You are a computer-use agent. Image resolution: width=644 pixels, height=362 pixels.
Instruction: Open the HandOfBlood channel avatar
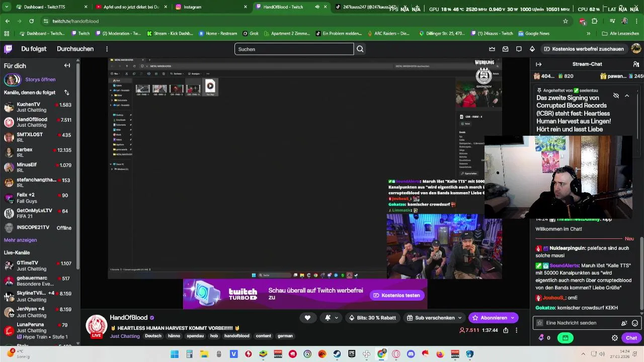pos(96,326)
